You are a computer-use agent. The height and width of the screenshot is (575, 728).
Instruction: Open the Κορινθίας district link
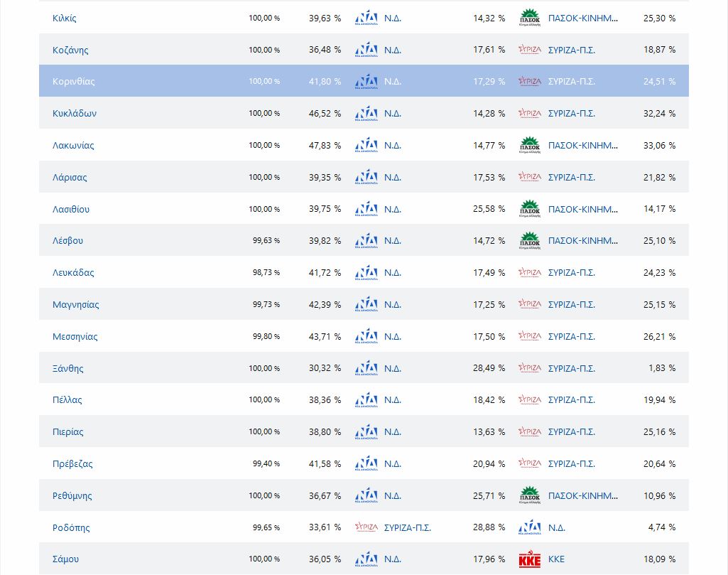click(73, 82)
